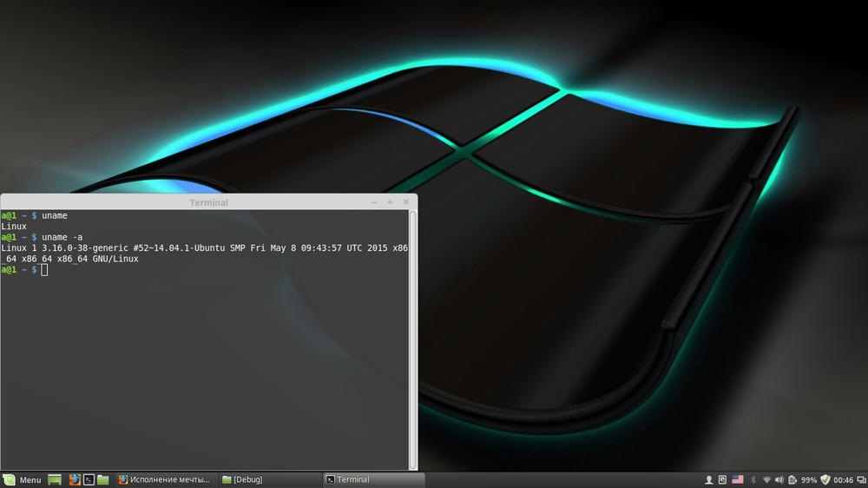The width and height of the screenshot is (868, 488).
Task: Switch to the Firefox window in taskbar
Action: [x=165, y=479]
